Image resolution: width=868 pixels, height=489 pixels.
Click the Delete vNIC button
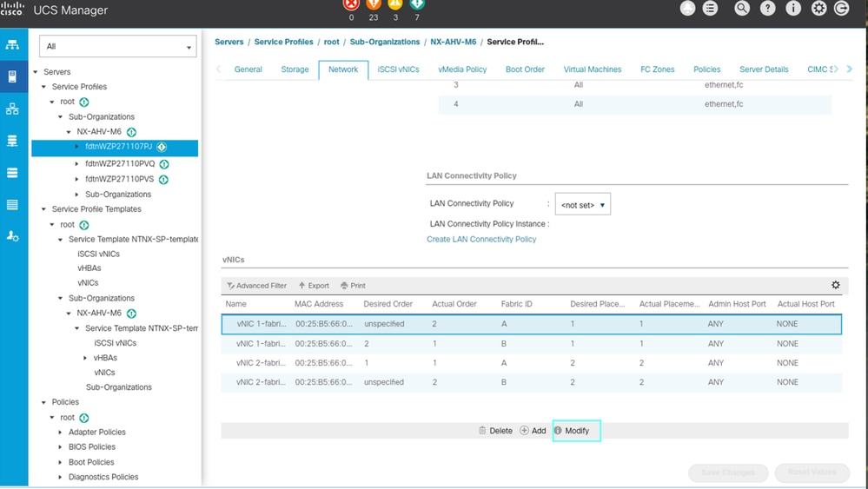[x=495, y=431]
